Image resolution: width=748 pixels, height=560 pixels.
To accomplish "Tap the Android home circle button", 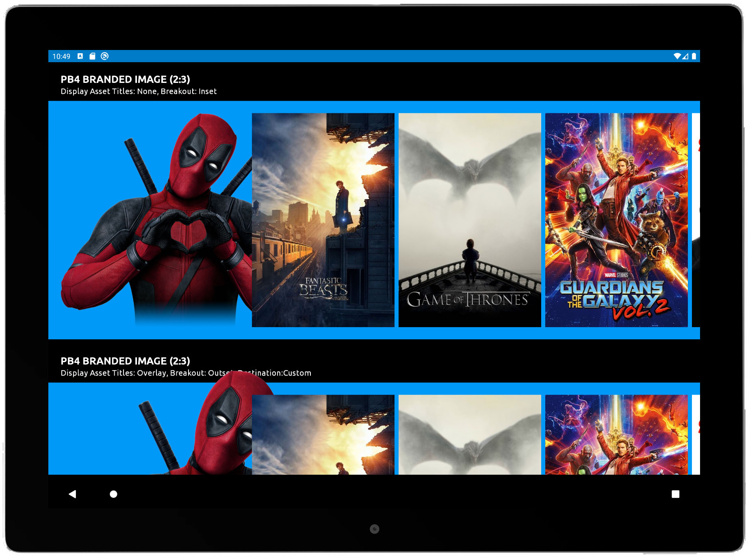I will click(113, 494).
